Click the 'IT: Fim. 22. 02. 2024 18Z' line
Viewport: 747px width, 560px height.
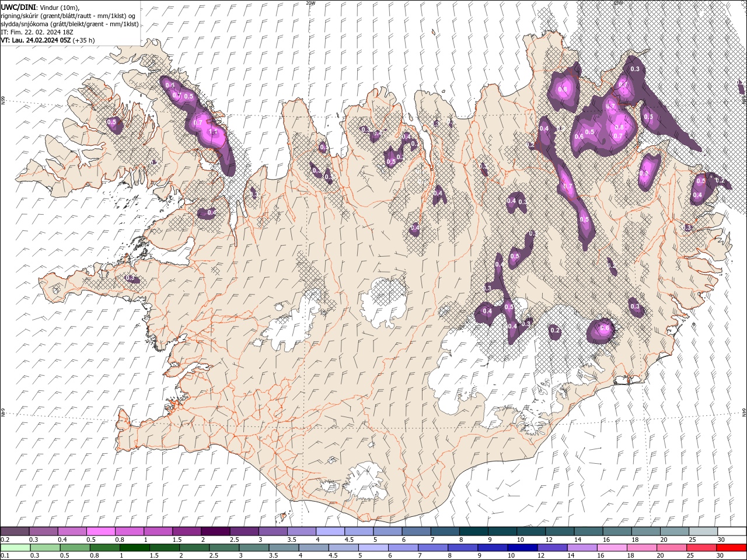[x=38, y=32]
